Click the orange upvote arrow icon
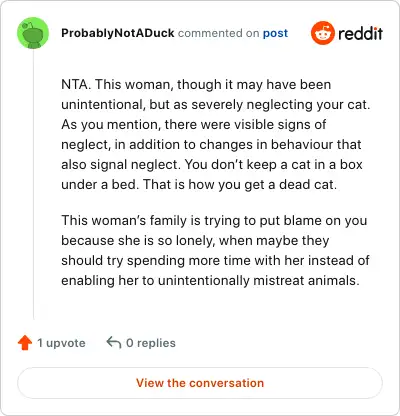Image resolution: width=400 pixels, height=416 pixels. [x=25, y=343]
